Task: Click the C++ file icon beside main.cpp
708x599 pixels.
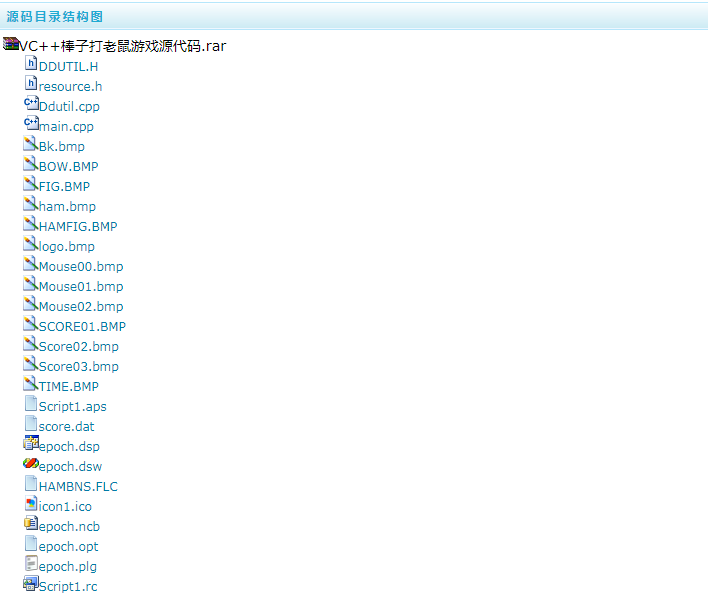Action: (x=30, y=125)
